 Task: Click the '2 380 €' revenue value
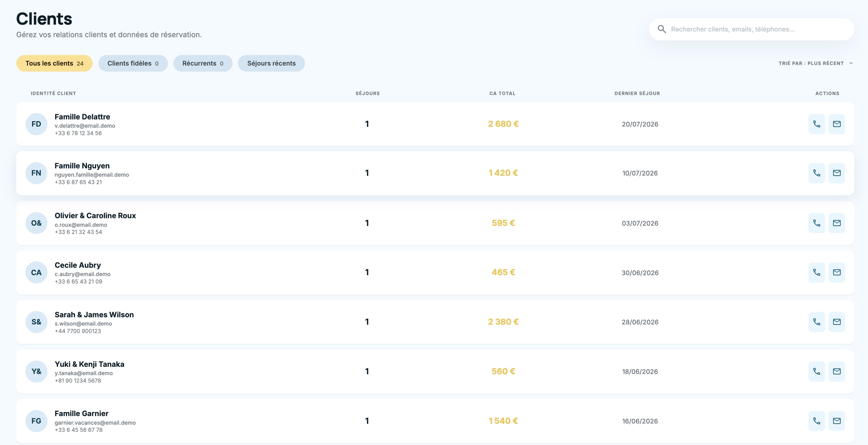tap(503, 322)
